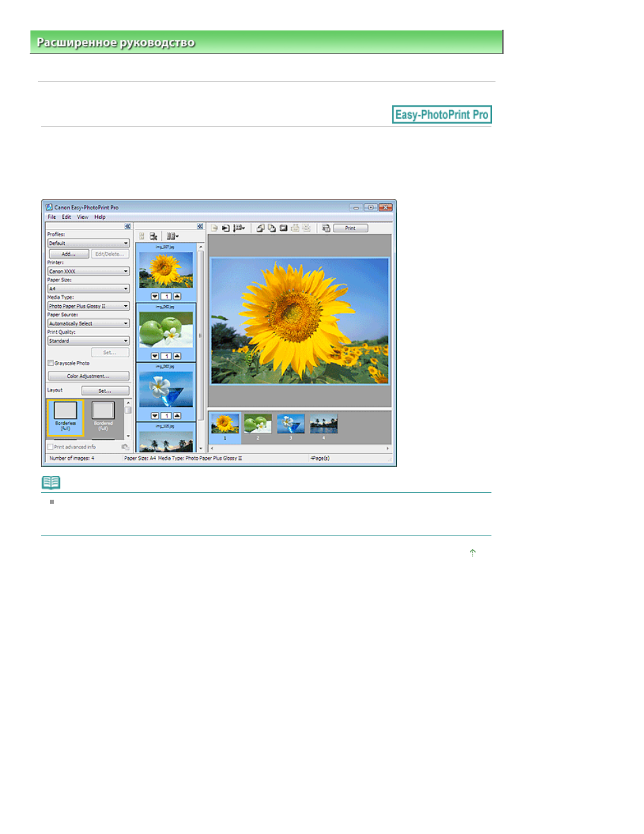Click the large sunflower preview image
Viewport: 644px width, 834px height.
300,321
